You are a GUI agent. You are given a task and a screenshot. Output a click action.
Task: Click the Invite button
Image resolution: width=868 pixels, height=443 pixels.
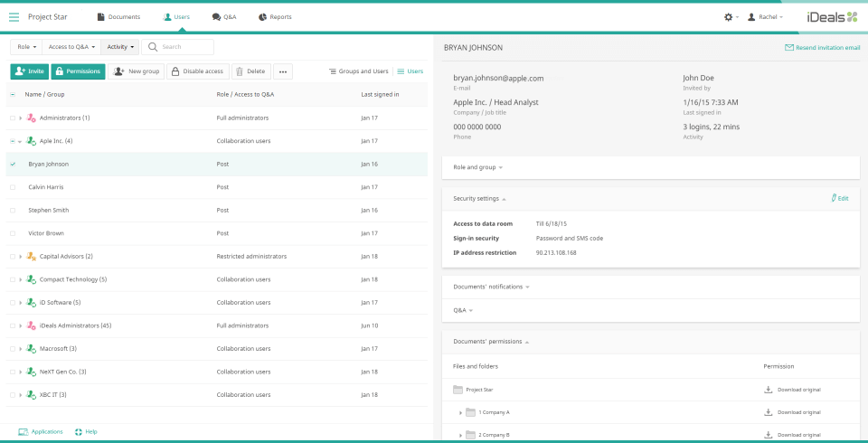[x=29, y=71]
